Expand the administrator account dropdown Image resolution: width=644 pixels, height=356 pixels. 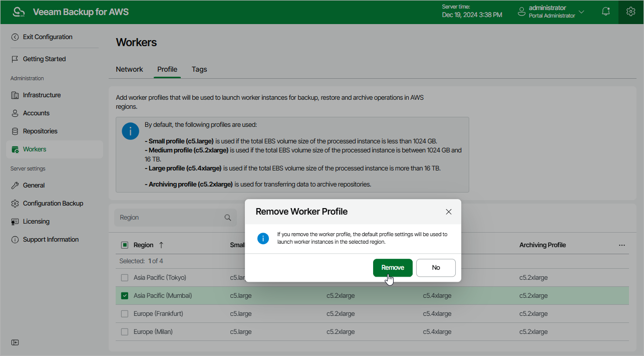click(581, 12)
